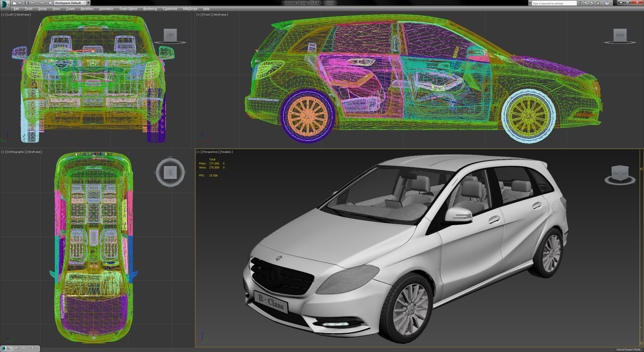Click the Undo arrow icon
The height and width of the screenshot is (352, 644).
(x=33, y=3)
